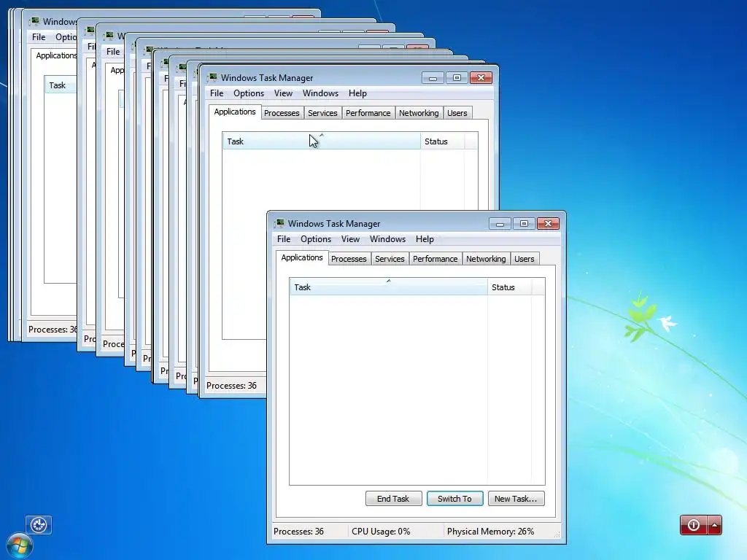
Task: Expand shut down options arrow
Action: 715,525
